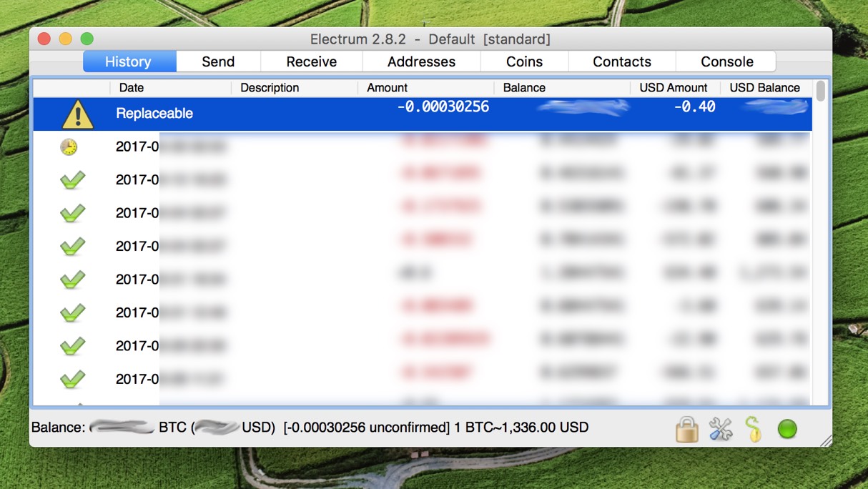Switch to the History tab
The height and width of the screenshot is (489, 868).
pyautogui.click(x=129, y=61)
